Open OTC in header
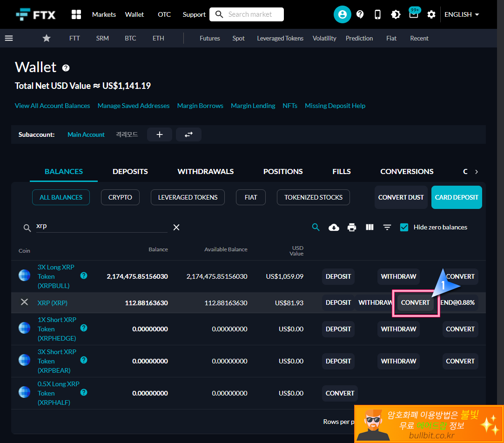The width and height of the screenshot is (504, 443). tap(164, 14)
